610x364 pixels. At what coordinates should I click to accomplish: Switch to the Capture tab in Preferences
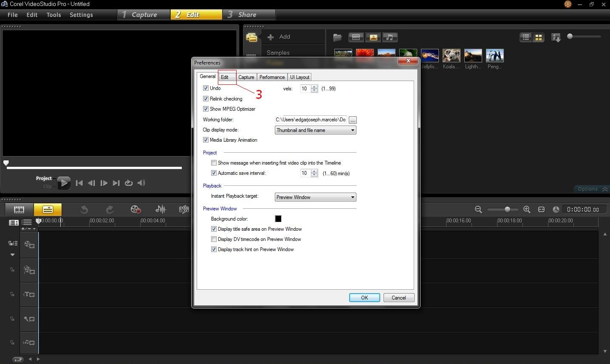(x=246, y=77)
